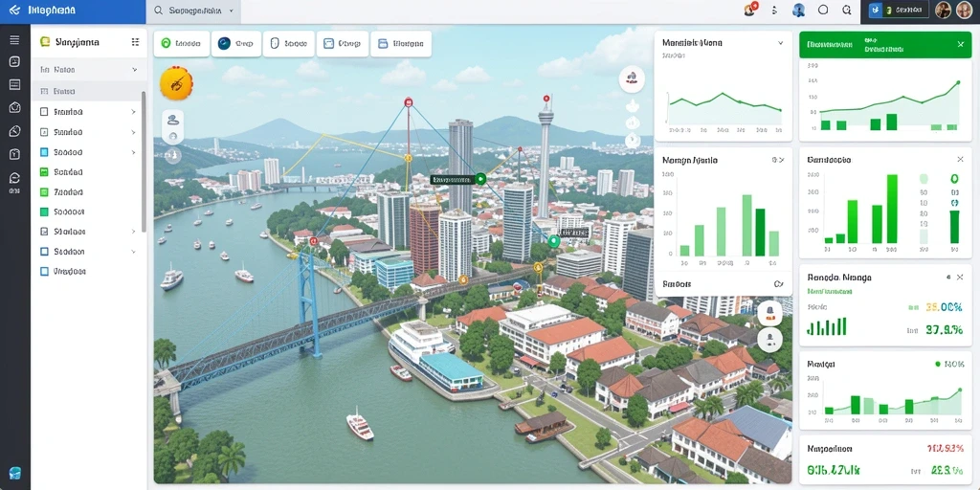Open the last user avatar in top right
The image size is (980, 490).
click(x=964, y=10)
